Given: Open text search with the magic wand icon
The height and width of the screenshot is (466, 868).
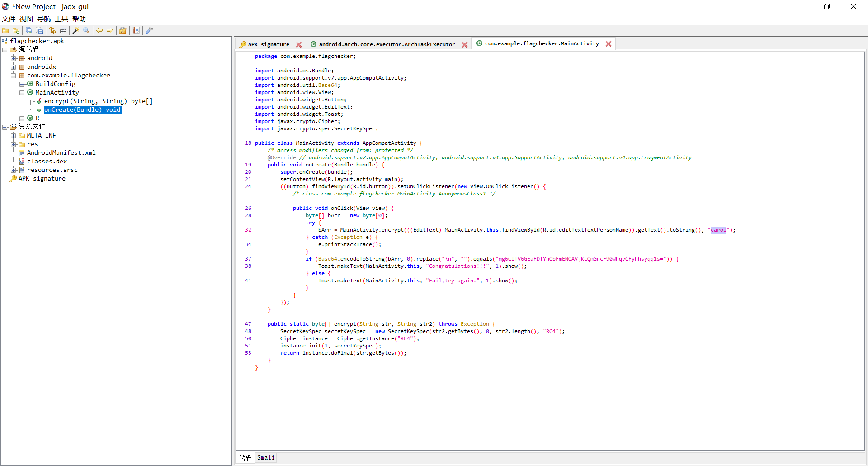Looking at the screenshot, I should (75, 31).
